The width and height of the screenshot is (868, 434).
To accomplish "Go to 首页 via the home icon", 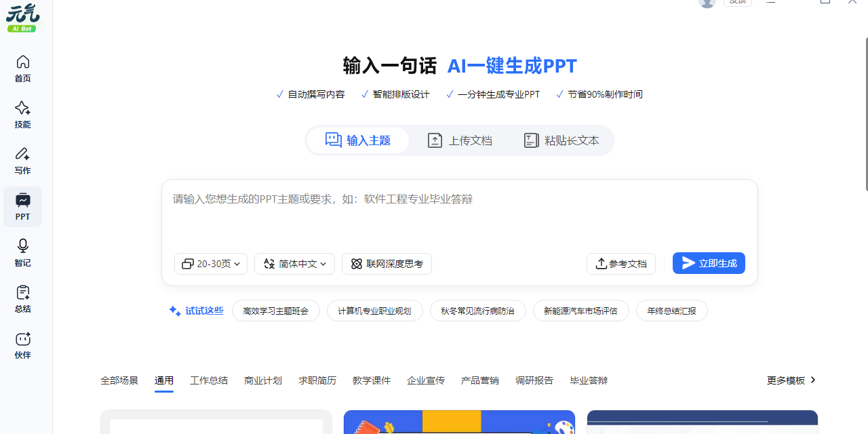I will [x=22, y=68].
